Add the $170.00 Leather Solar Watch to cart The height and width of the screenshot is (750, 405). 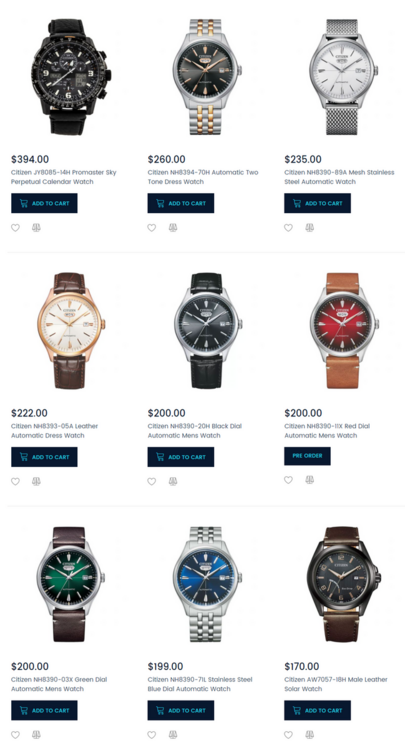pyautogui.click(x=317, y=710)
